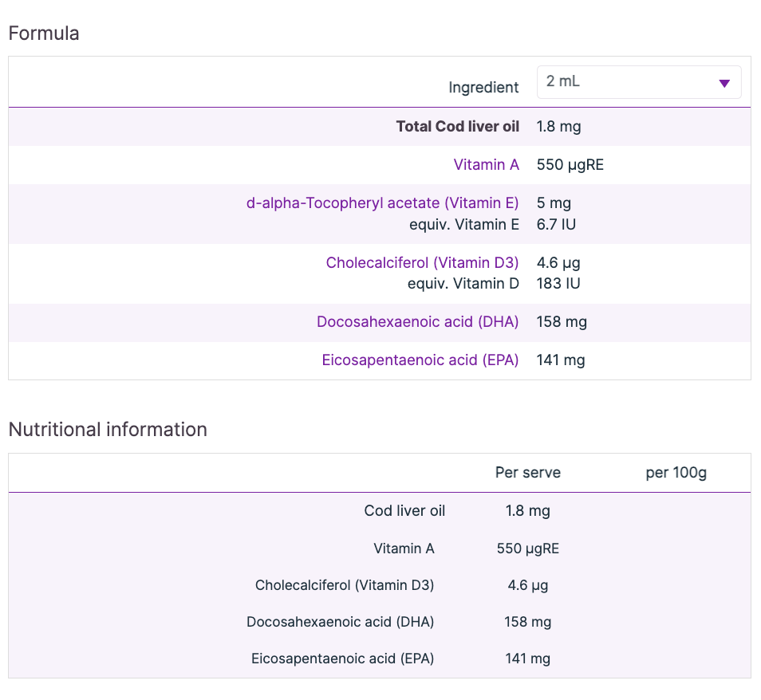Click the per 100g column header
761x700 pixels.
[x=676, y=473]
